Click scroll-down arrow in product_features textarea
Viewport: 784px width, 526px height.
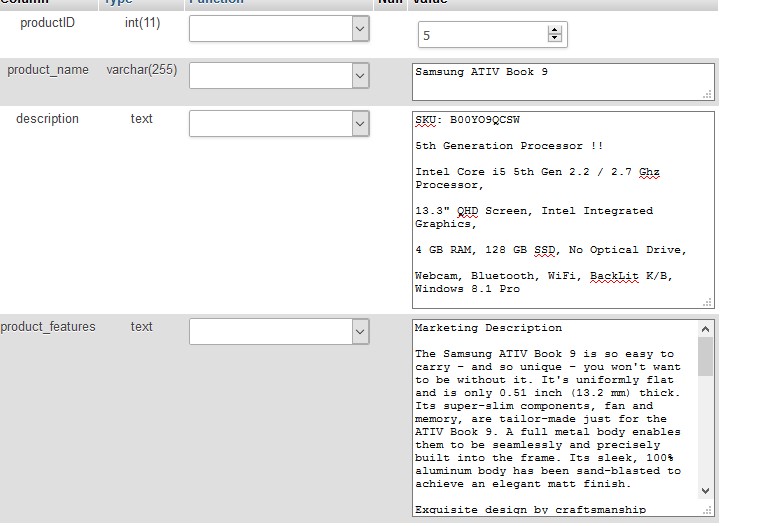(x=706, y=490)
